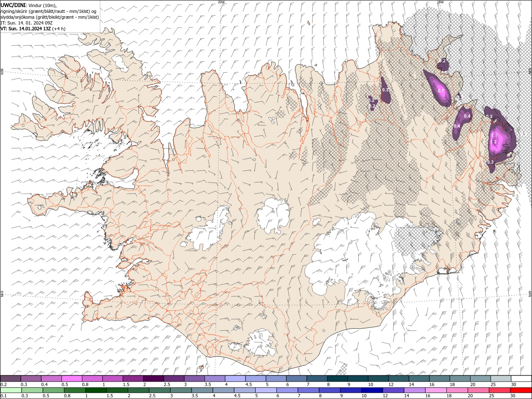Select the dark purple swatch starting at 2 in the upper legend row
Image resolution: width=532 pixels, height=399 pixels.
point(153,379)
